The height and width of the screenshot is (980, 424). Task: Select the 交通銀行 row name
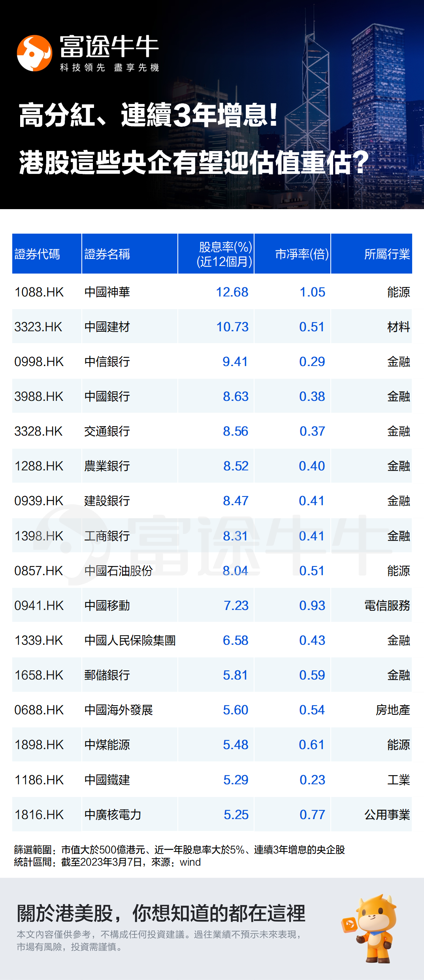point(107,431)
